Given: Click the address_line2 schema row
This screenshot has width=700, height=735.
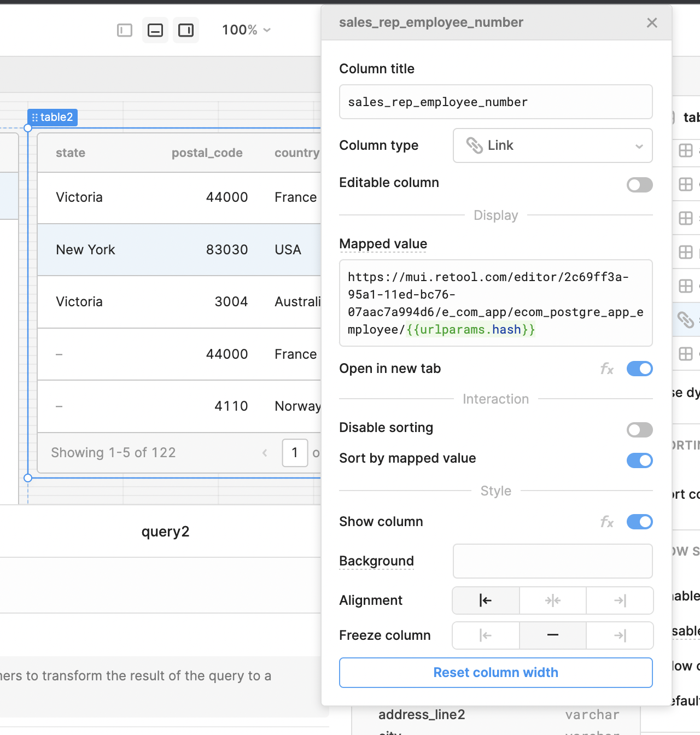Looking at the screenshot, I should tap(496, 715).
